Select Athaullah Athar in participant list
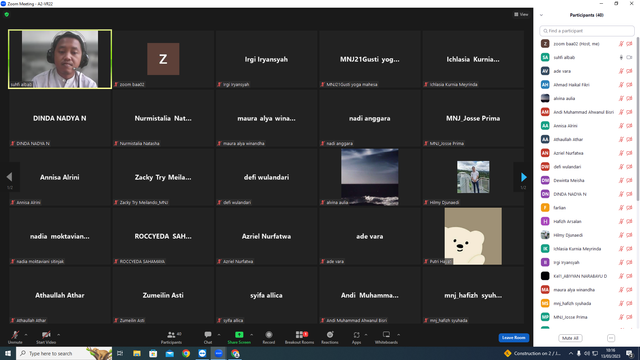This screenshot has height=360, width=640. [x=587, y=139]
